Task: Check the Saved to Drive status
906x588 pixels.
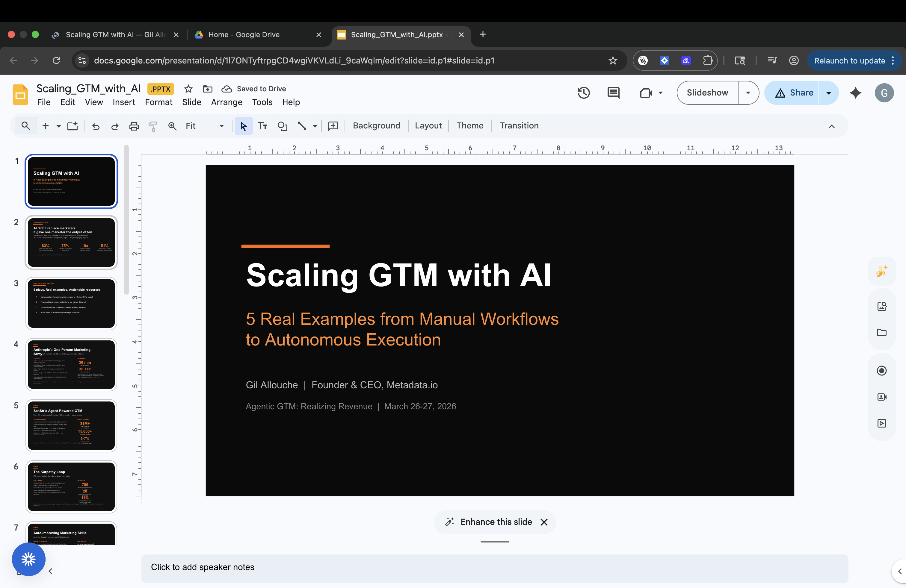Action: 253,89
